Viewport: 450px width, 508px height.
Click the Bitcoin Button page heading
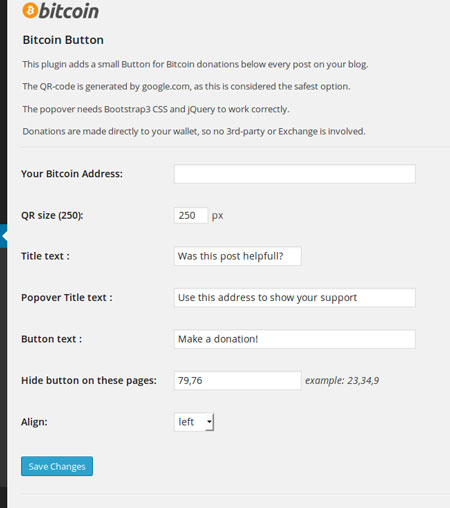[63, 40]
